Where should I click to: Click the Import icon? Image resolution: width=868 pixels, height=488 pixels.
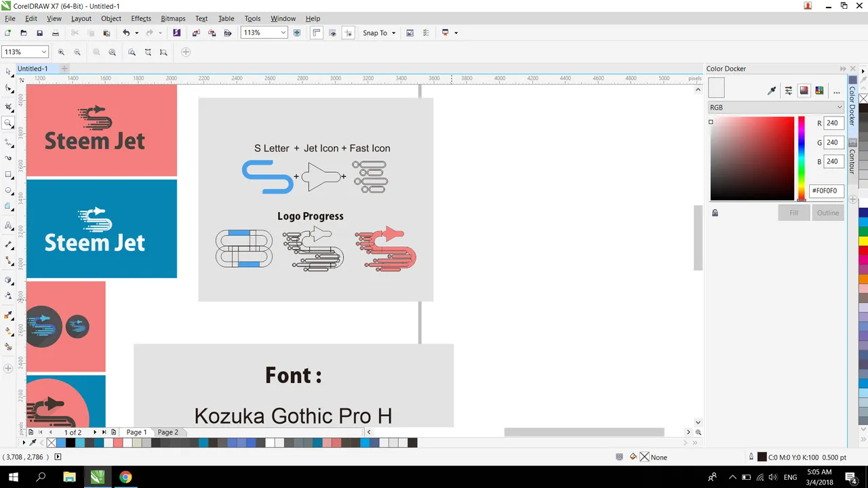point(196,33)
